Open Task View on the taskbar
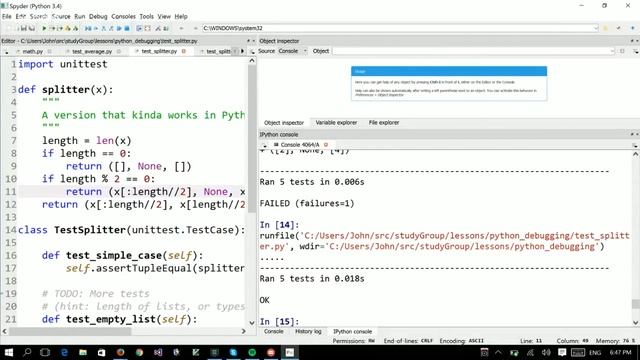The width and height of the screenshot is (640, 360). point(45,352)
